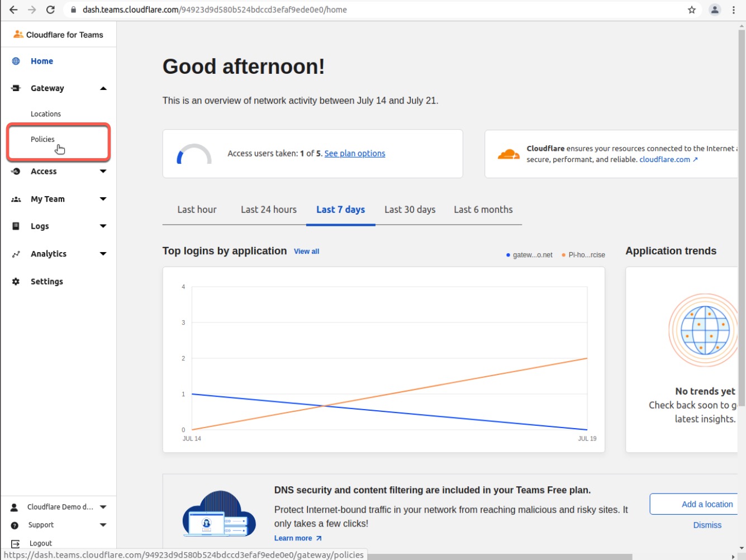
Task: Click the See plan options link
Action: pos(355,154)
